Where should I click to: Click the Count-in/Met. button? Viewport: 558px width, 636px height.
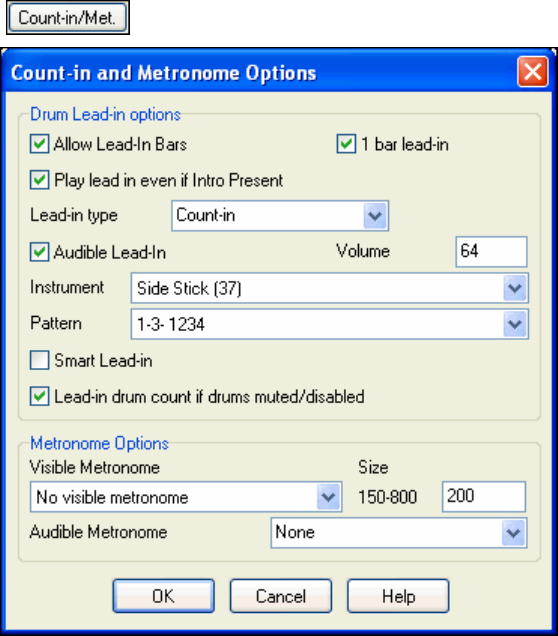(x=68, y=18)
